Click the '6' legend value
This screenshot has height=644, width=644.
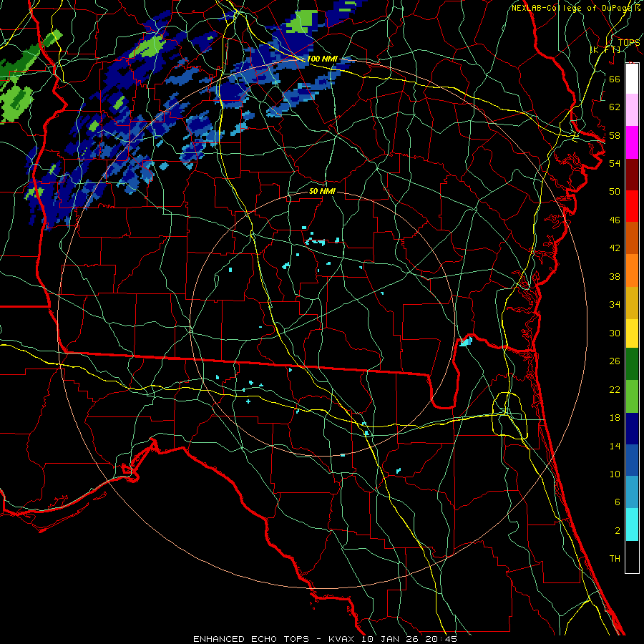point(617,502)
